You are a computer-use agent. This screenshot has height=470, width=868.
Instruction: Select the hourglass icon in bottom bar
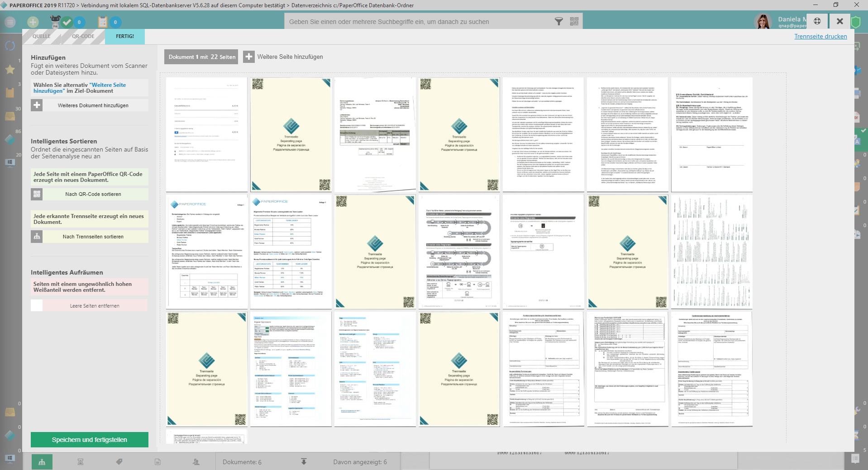click(81, 462)
